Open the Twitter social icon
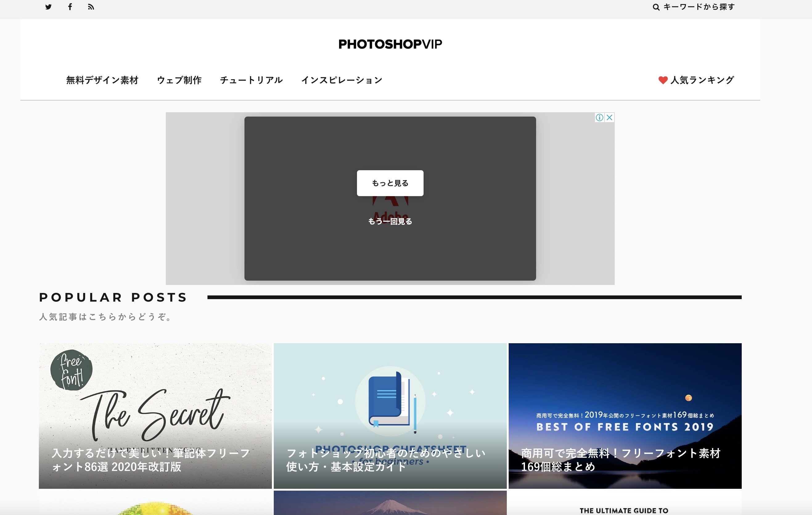The width and height of the screenshot is (812, 515). [x=49, y=7]
